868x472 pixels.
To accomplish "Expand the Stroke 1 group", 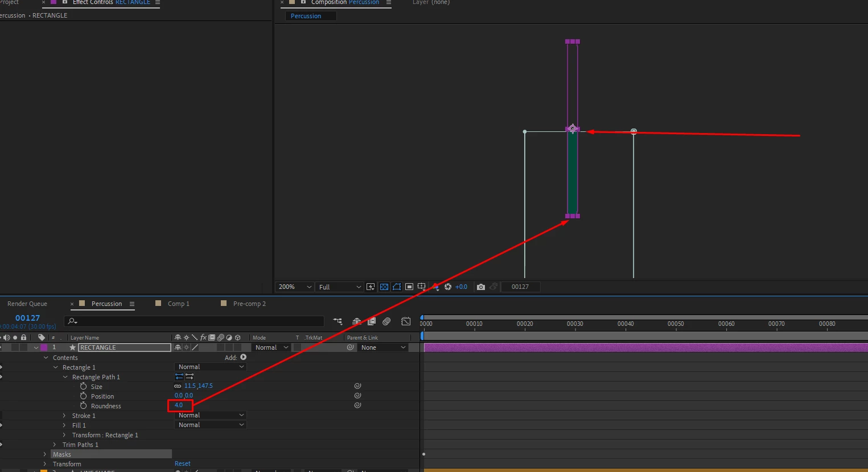I will [x=64, y=416].
